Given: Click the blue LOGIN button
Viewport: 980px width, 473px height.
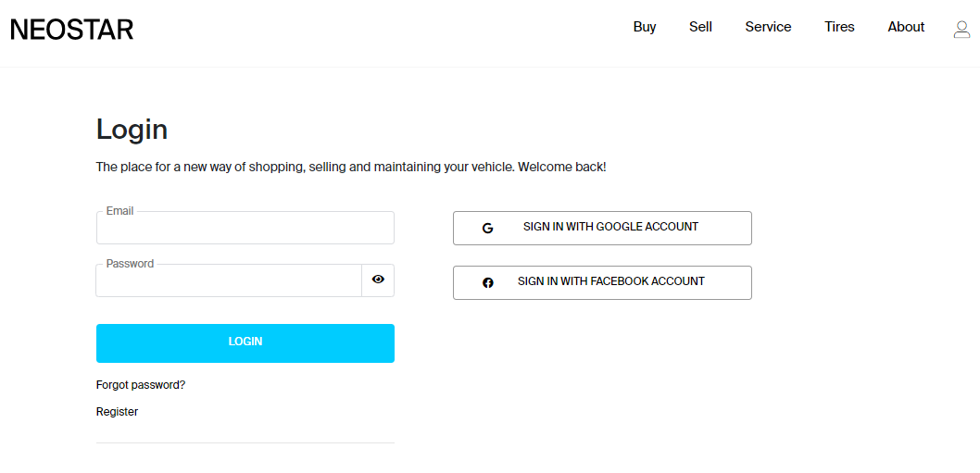Looking at the screenshot, I should [x=245, y=343].
